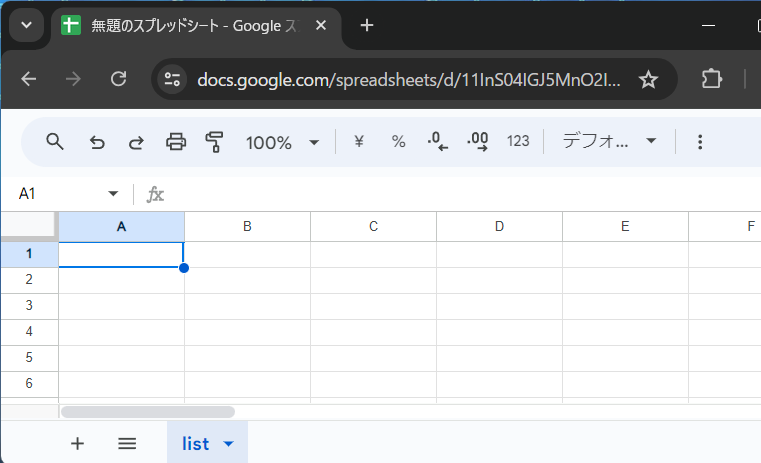Screen dimensions: 761x463
Task: Decrease decimal places
Action: pyautogui.click(x=438, y=142)
